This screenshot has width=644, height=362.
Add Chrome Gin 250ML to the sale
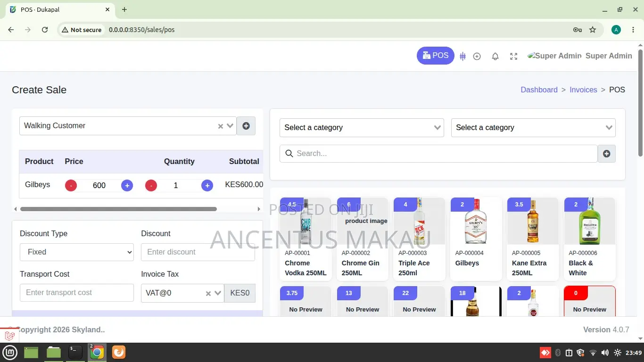(363, 239)
